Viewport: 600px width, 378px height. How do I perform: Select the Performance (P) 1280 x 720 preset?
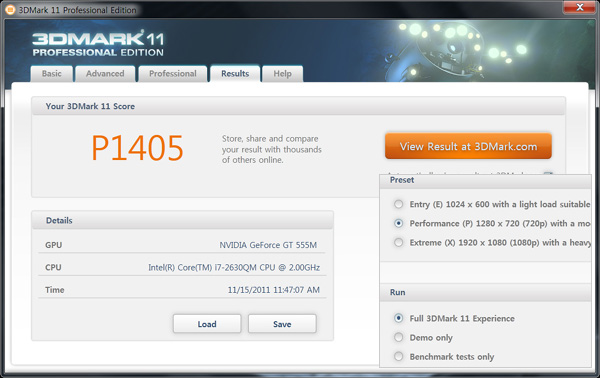click(398, 223)
